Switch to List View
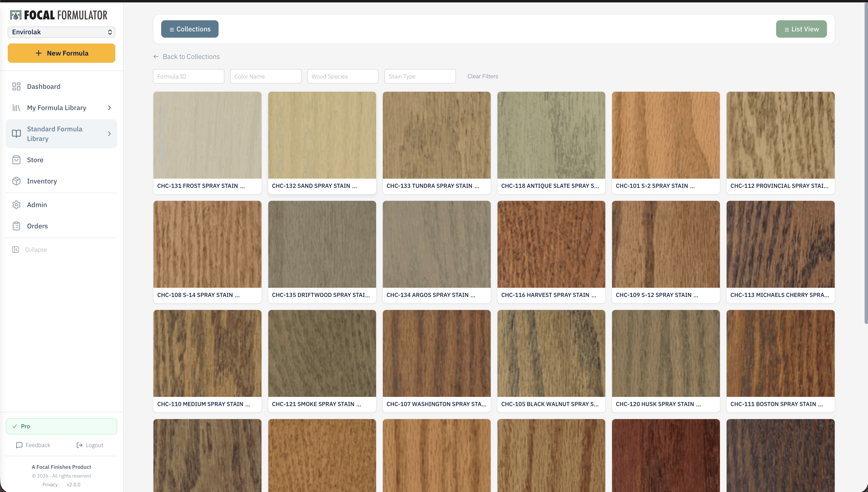The height and width of the screenshot is (492, 868). coord(801,29)
